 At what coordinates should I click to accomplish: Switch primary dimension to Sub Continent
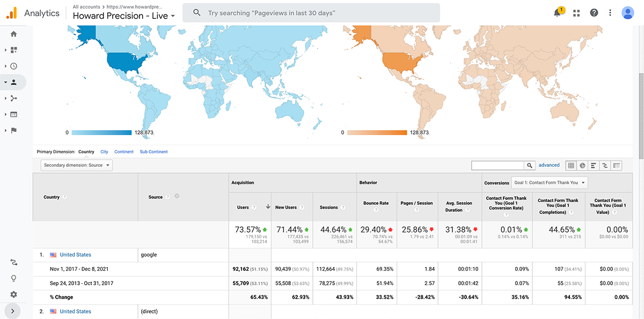153,152
